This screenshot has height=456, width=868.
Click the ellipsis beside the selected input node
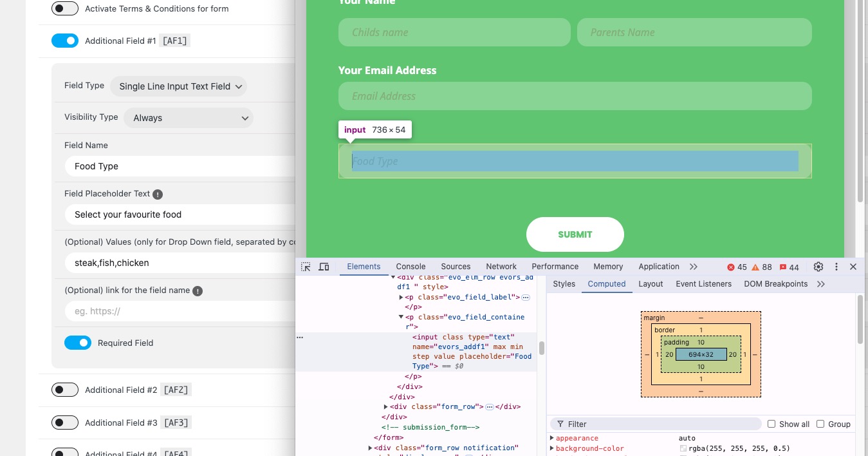point(300,337)
